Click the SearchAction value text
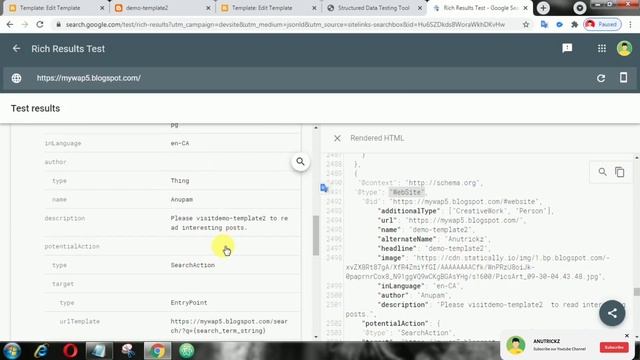 [x=192, y=265]
